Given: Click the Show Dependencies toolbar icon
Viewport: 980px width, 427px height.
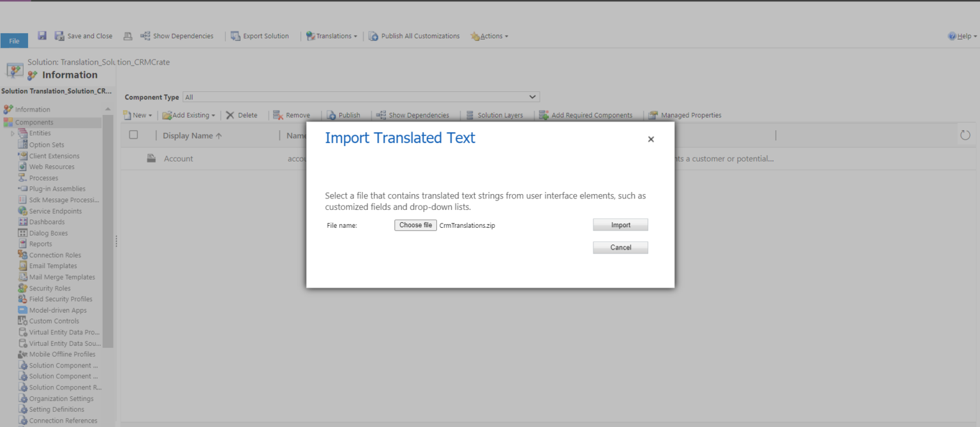Looking at the screenshot, I should click(177, 36).
